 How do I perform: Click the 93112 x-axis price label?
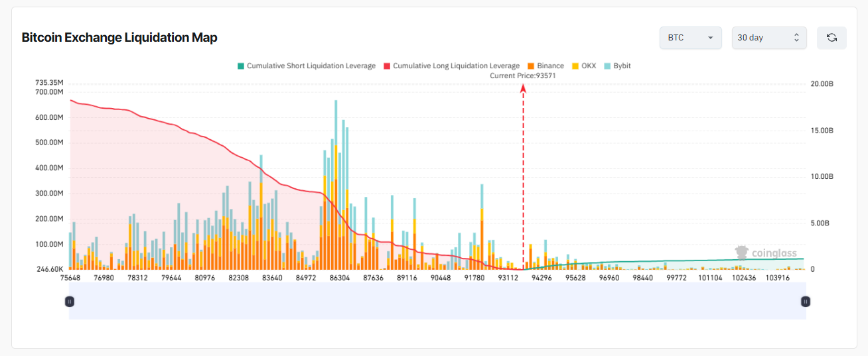point(508,278)
